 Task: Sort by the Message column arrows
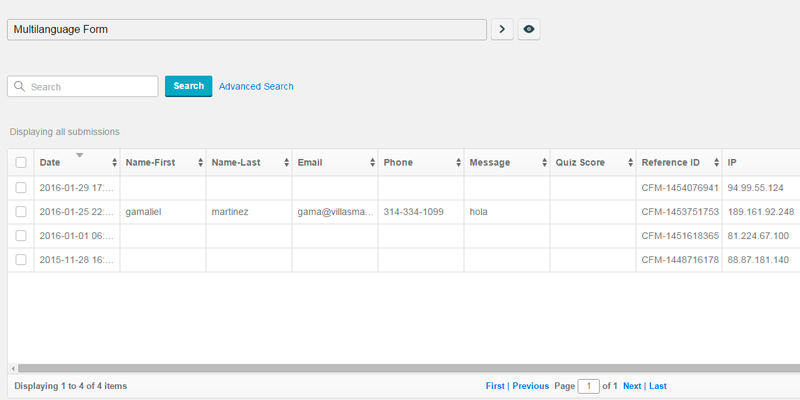[x=544, y=163]
